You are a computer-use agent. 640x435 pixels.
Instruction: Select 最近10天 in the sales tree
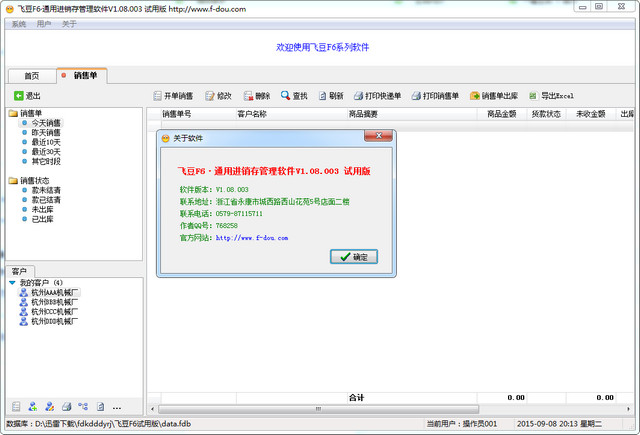coord(46,142)
